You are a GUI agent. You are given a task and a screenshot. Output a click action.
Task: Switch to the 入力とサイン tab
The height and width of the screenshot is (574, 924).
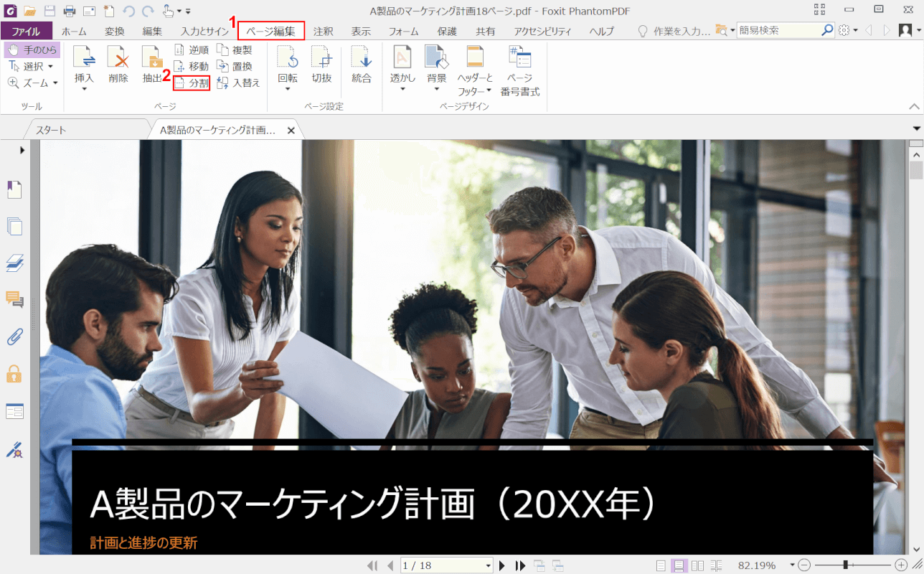(x=204, y=32)
